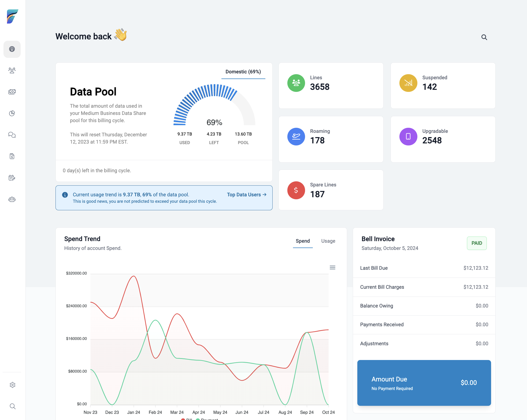Open the Lines 3658 card

coord(331,85)
